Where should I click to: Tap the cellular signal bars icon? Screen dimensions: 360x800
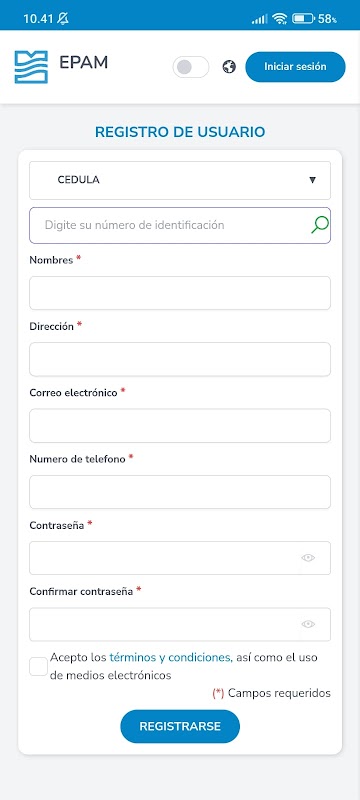(x=259, y=19)
